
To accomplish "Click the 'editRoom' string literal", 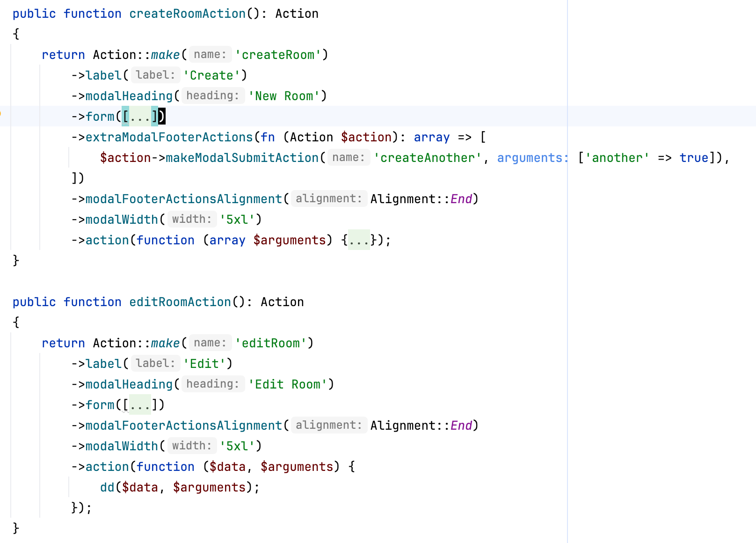I will click(270, 343).
